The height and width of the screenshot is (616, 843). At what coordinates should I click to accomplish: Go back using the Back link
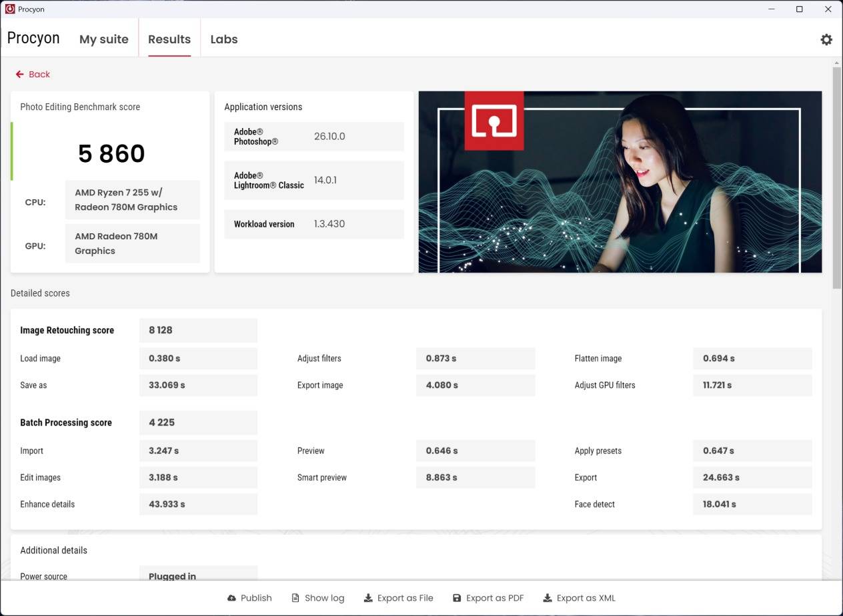[39, 74]
